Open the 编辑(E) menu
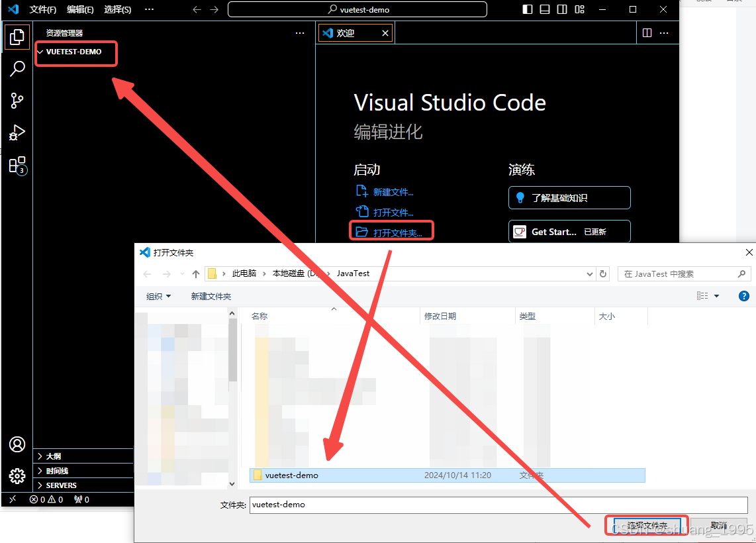This screenshot has width=756, height=543. 80,10
